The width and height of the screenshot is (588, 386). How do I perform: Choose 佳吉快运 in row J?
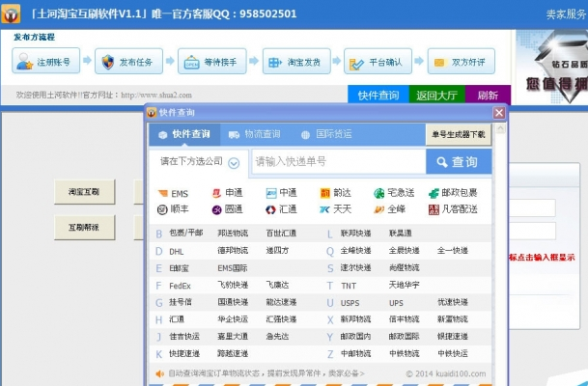pyautogui.click(x=184, y=336)
